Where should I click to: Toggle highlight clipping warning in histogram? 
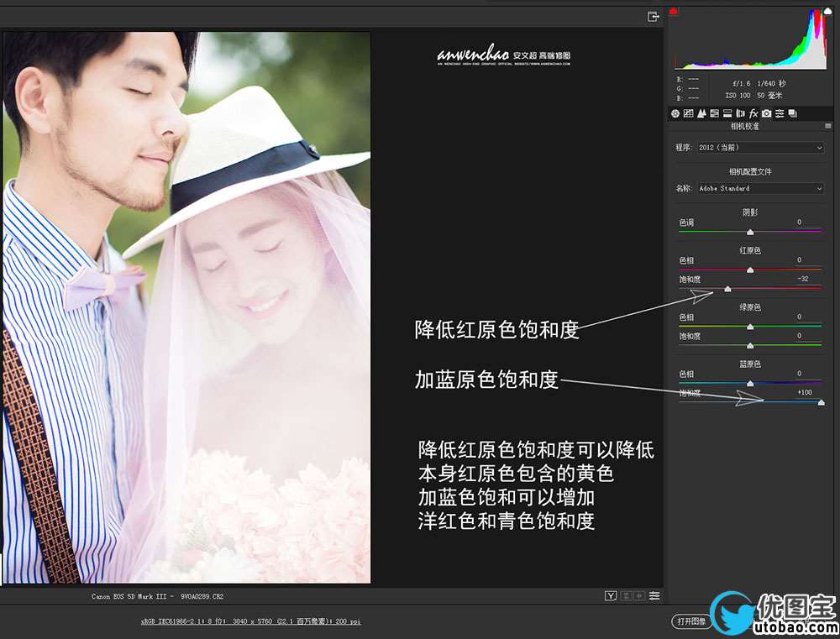click(x=827, y=12)
